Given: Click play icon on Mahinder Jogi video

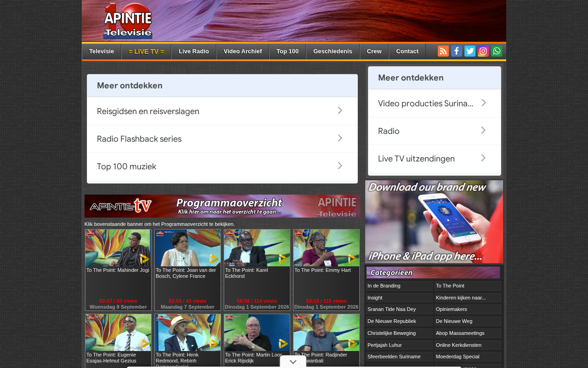Looking at the screenshot, I should (144, 259).
